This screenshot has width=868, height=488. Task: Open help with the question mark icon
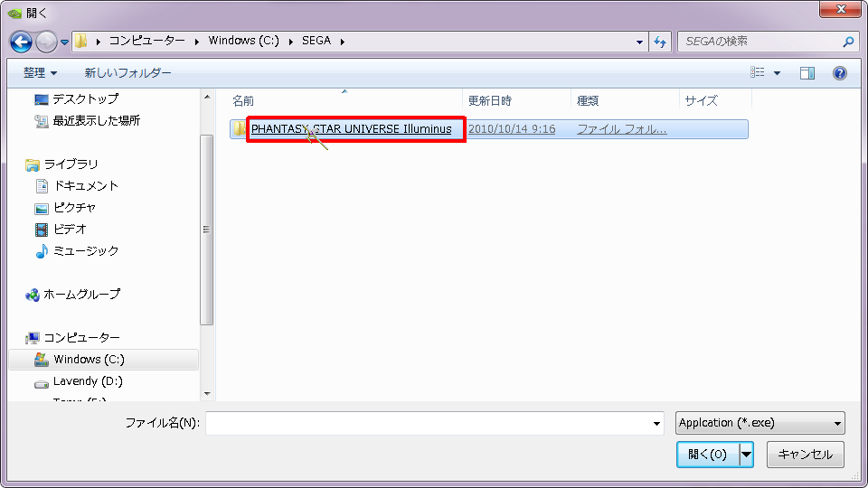(839, 73)
